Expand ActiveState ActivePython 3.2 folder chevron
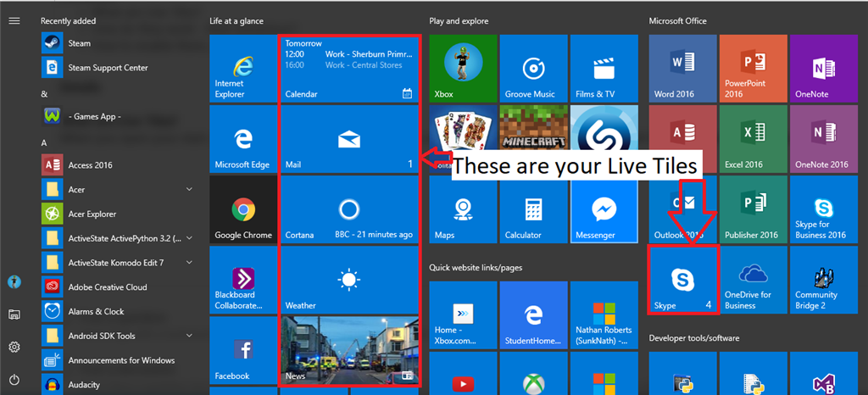 [189, 238]
